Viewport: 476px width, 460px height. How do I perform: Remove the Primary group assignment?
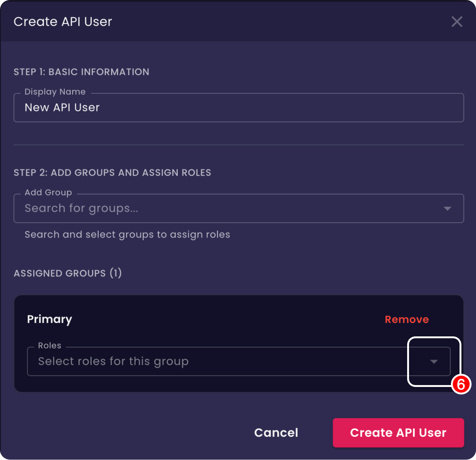407,319
